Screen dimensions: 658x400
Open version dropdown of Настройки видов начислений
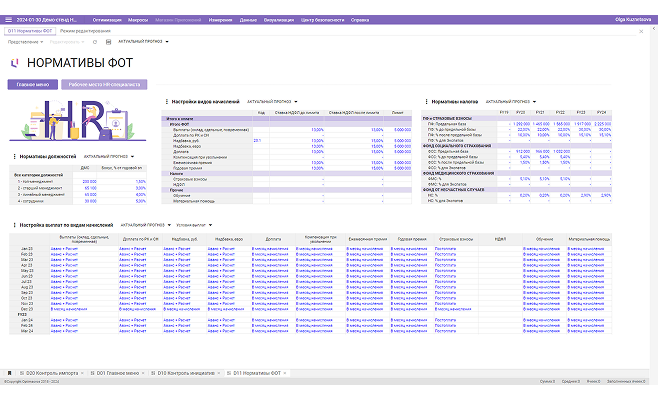(x=272, y=102)
